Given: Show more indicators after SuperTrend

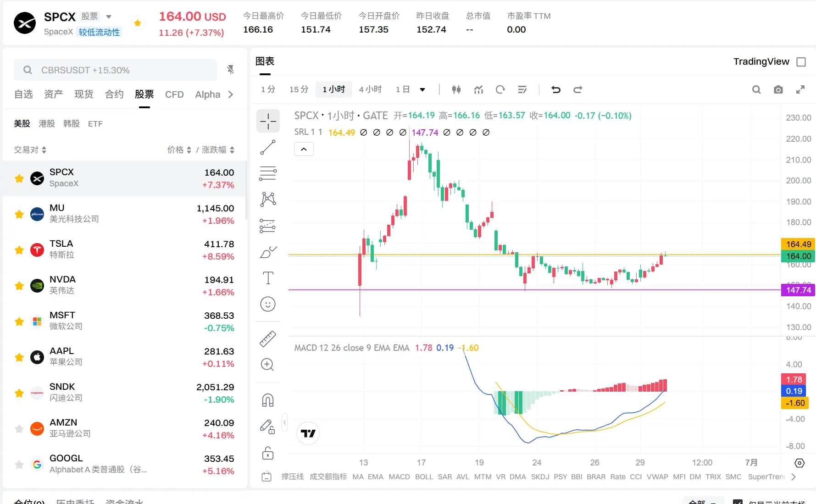Looking at the screenshot, I should [794, 477].
